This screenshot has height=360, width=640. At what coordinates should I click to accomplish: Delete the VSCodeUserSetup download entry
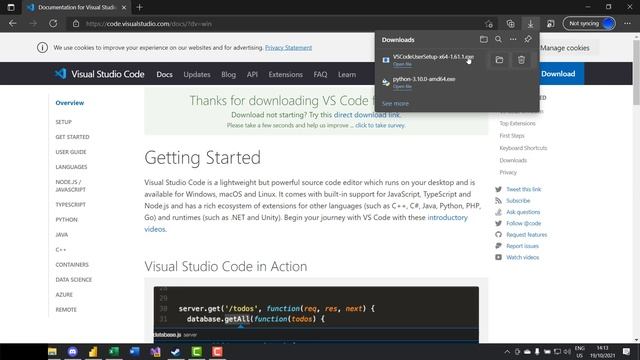point(521,60)
